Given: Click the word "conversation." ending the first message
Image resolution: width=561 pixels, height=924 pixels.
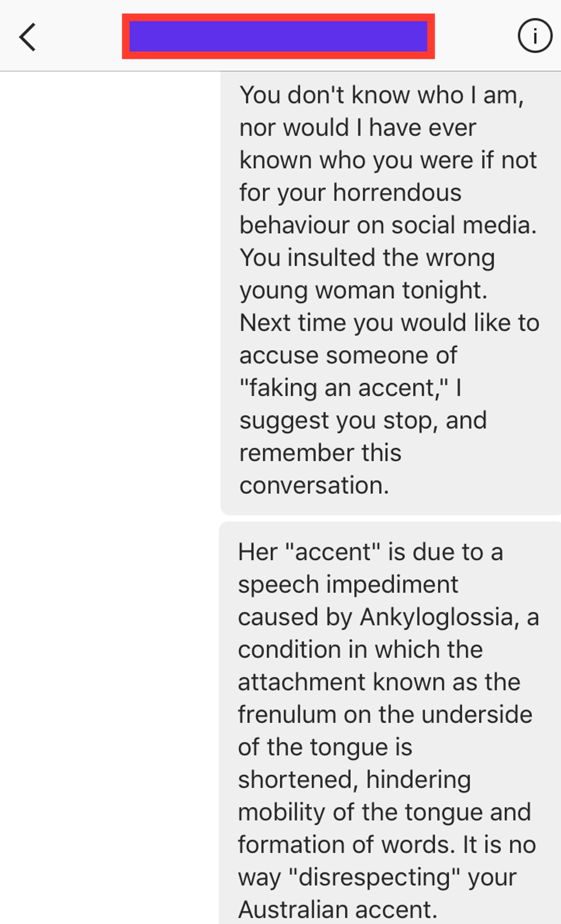Looking at the screenshot, I should [x=314, y=485].
